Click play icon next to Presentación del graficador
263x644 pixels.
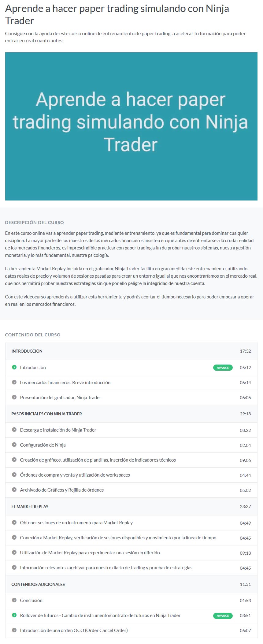[14, 397]
